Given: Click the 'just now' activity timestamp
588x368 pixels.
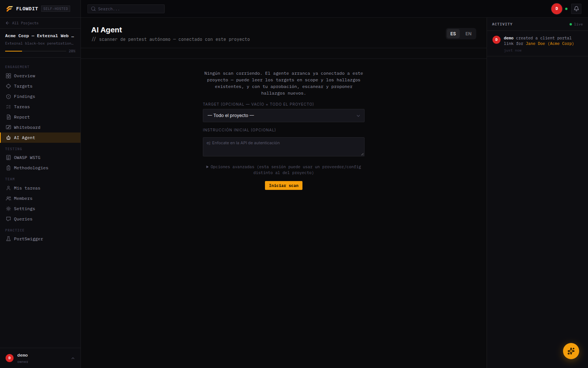Looking at the screenshot, I should click(x=513, y=50).
